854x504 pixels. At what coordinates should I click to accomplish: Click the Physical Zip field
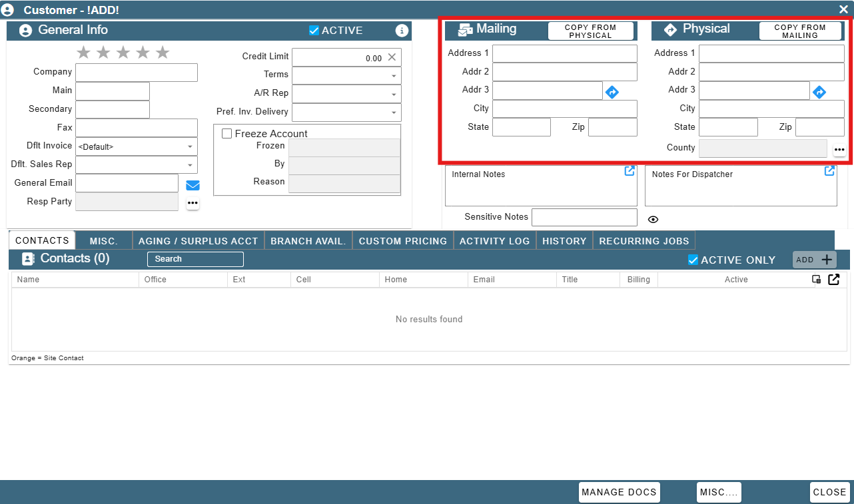[x=820, y=127]
